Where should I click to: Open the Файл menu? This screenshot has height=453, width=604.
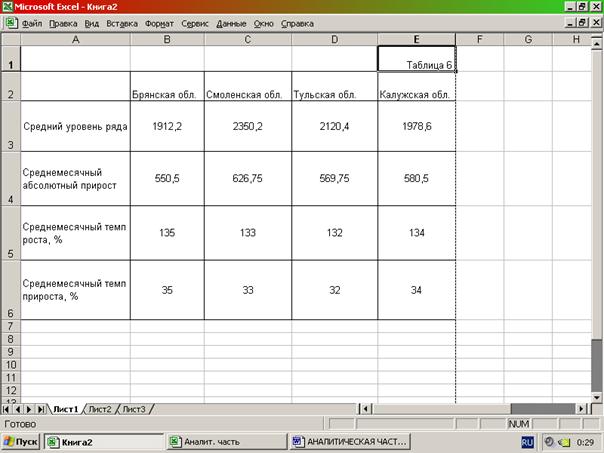tap(31, 21)
